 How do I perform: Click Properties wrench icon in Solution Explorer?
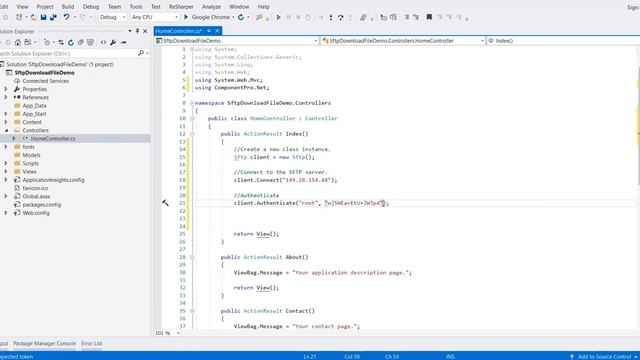pos(113,42)
